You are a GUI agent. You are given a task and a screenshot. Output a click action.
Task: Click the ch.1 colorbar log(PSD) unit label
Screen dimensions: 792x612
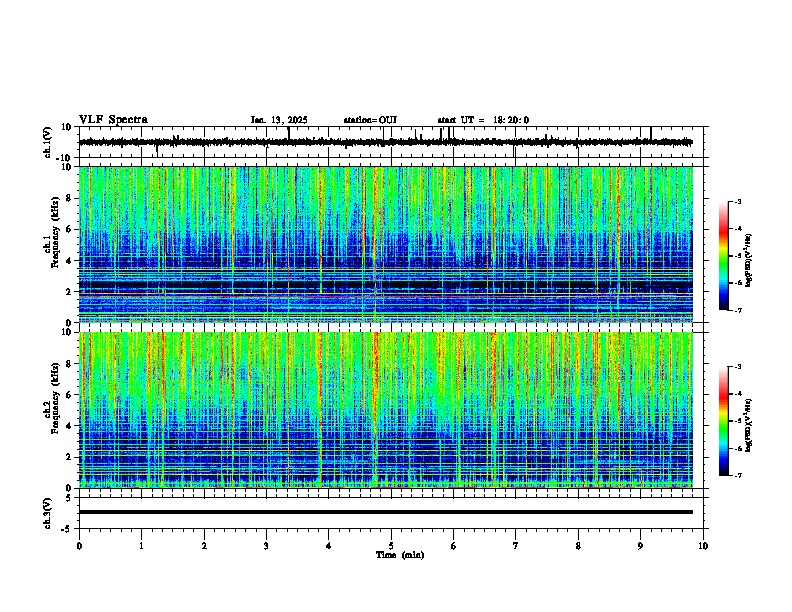749,260
